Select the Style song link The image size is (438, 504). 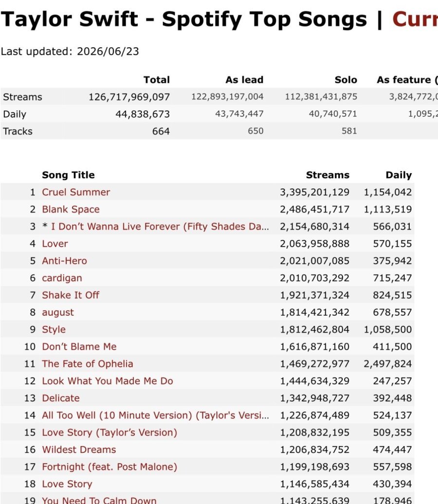[x=54, y=329]
